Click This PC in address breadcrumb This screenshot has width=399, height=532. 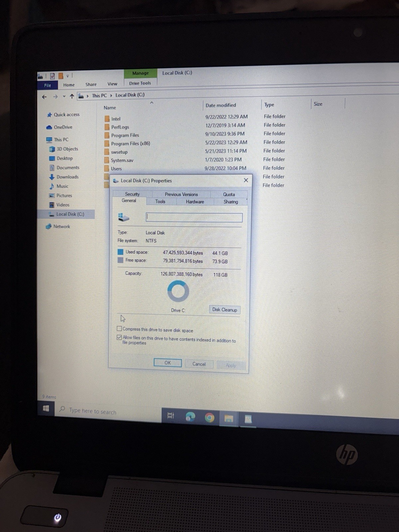click(99, 95)
